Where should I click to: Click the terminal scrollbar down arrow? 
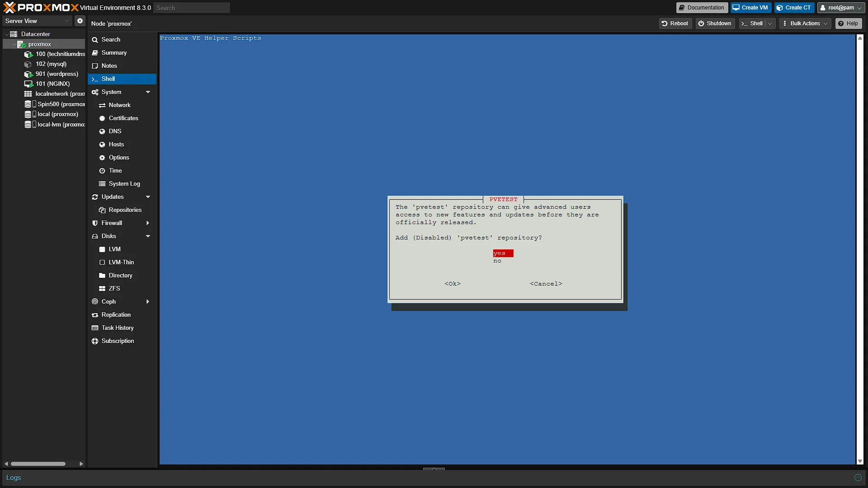pos(860,461)
